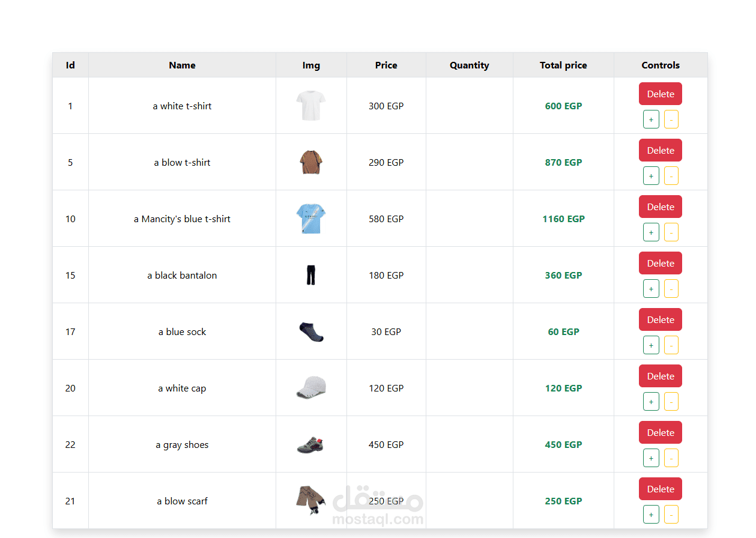Click minus button for Mancity's blue t-shirt
756x538 pixels.
[671, 232]
